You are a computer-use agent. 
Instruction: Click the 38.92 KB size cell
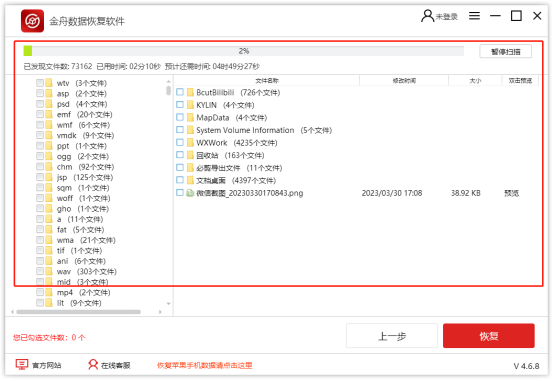click(x=466, y=193)
